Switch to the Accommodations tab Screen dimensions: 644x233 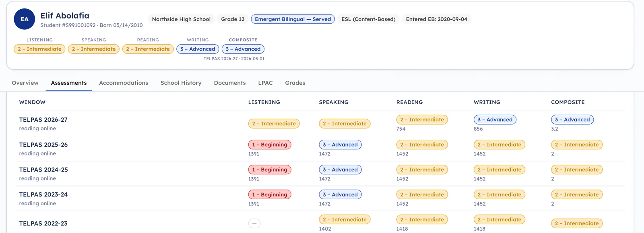[124, 83]
